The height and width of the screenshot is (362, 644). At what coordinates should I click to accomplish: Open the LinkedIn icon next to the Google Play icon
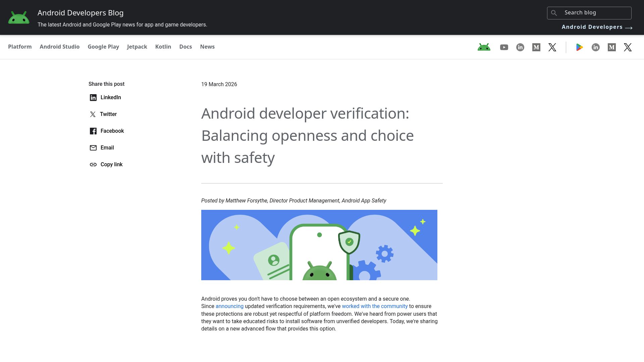596,47
